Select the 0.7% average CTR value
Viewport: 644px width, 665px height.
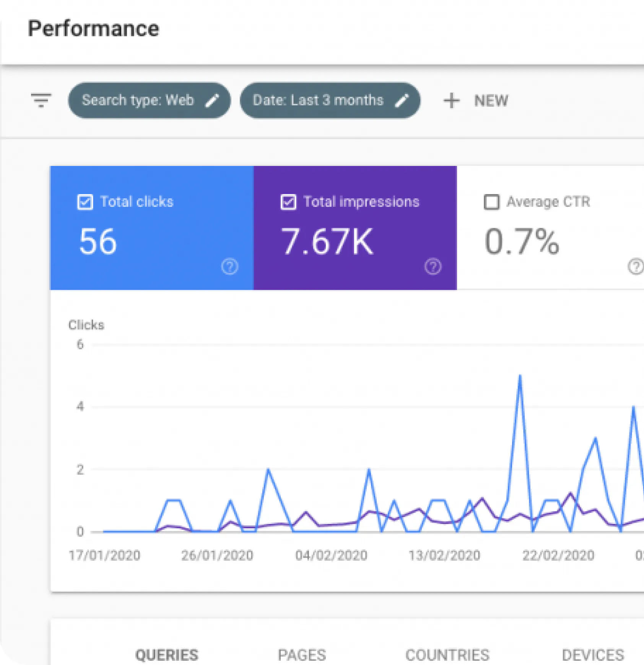click(522, 242)
